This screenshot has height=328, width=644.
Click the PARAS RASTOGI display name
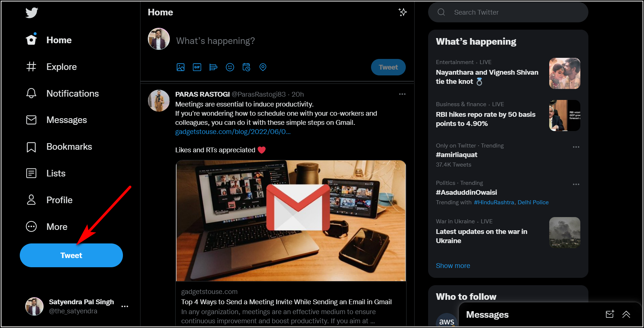202,94
